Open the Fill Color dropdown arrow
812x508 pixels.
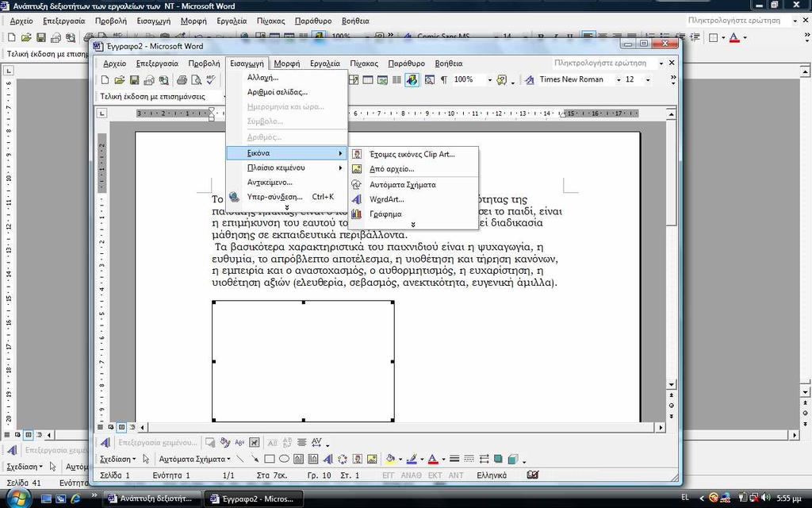click(400, 460)
